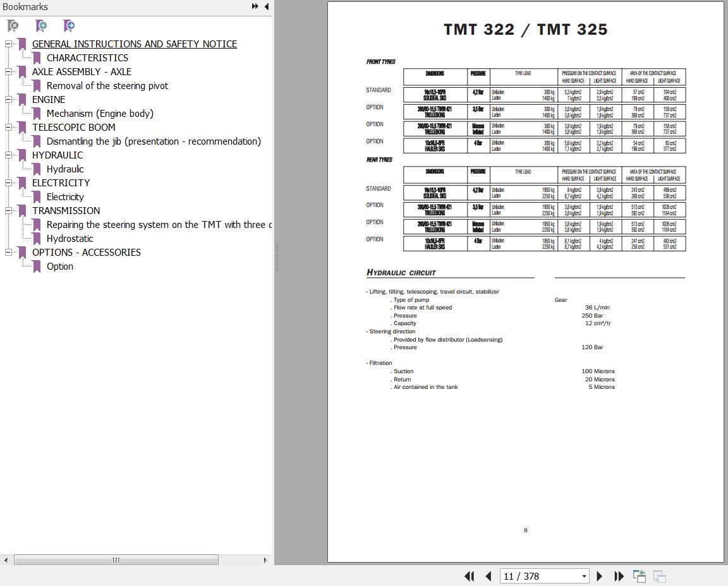Click the add new bookmark icon
728x586 pixels.
(x=41, y=25)
